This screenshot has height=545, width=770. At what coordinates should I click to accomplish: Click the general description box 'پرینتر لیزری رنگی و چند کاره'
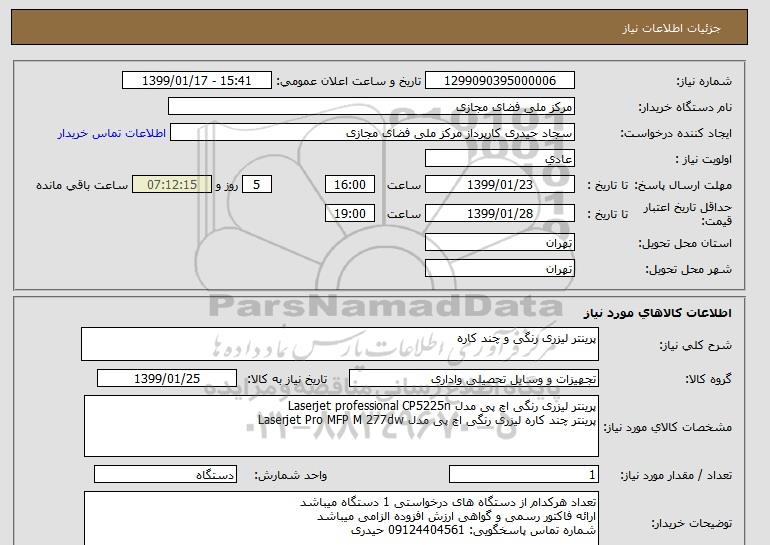pos(340,344)
